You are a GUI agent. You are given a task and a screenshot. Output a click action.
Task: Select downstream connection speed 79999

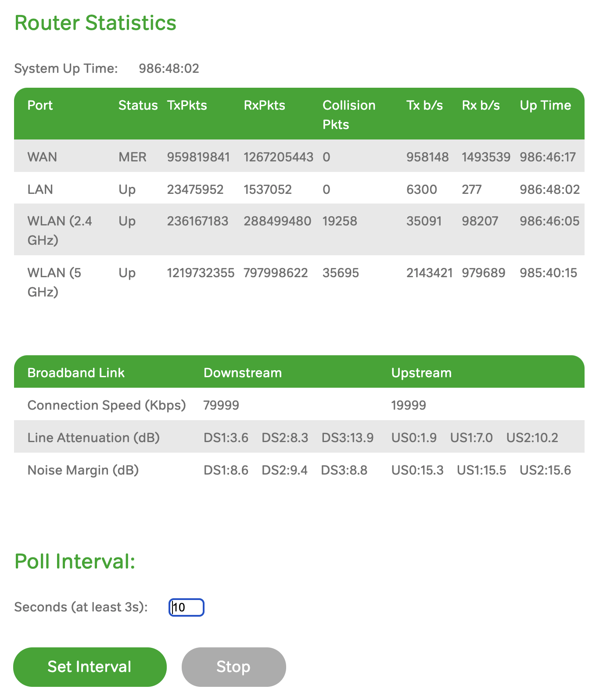(221, 405)
